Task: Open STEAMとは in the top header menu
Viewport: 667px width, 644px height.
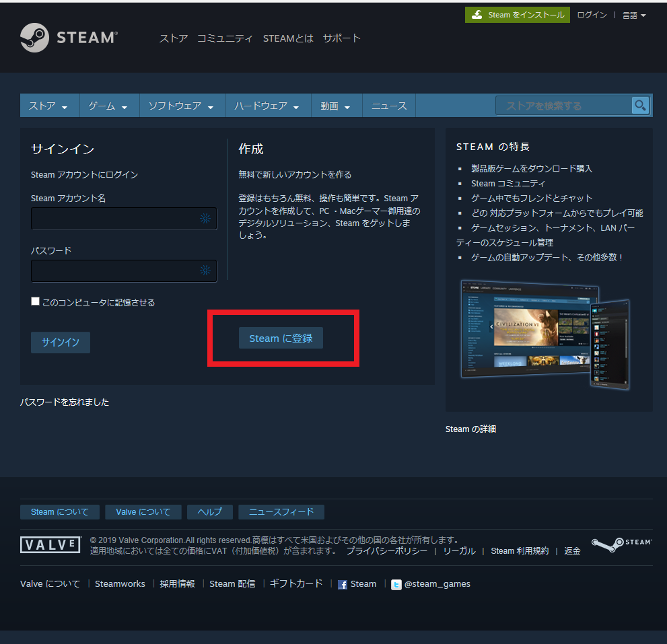Action: tap(288, 38)
